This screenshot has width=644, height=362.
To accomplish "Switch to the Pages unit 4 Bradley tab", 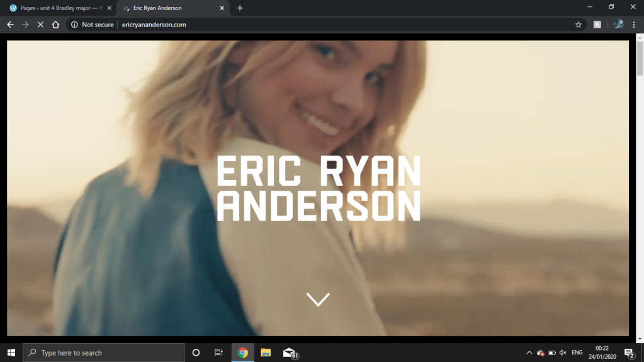I will [x=57, y=8].
